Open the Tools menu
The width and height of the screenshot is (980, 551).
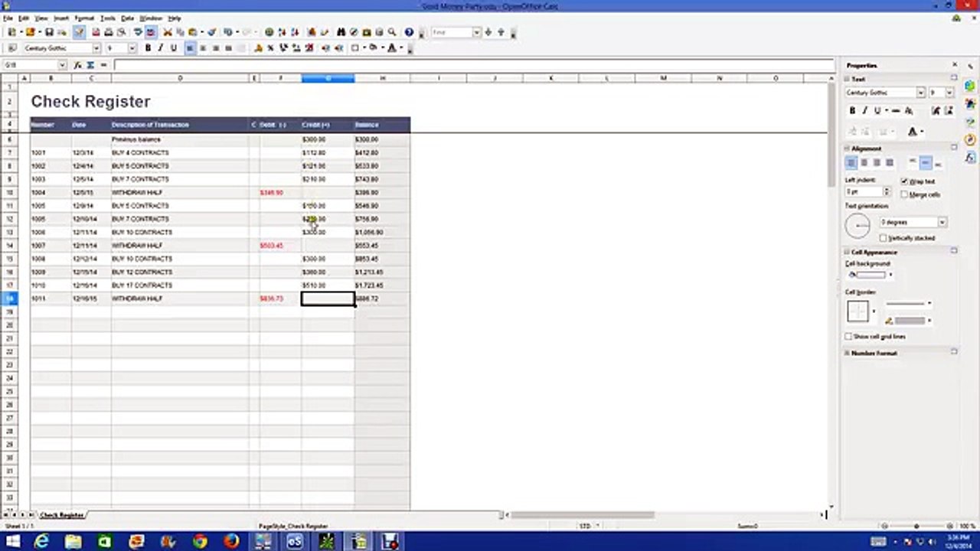coord(108,18)
